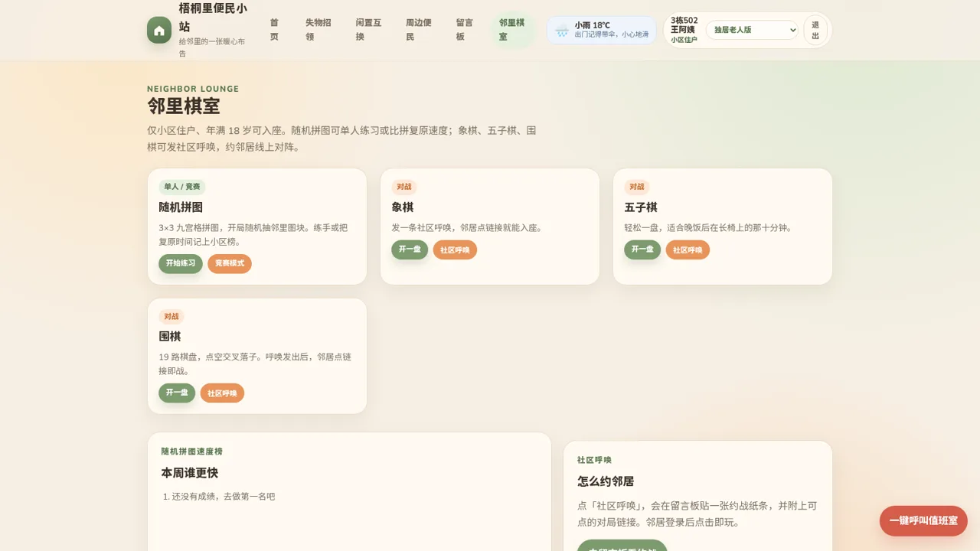Click the 怎么约邻居 heading
This screenshot has width=980, height=551.
point(606,481)
